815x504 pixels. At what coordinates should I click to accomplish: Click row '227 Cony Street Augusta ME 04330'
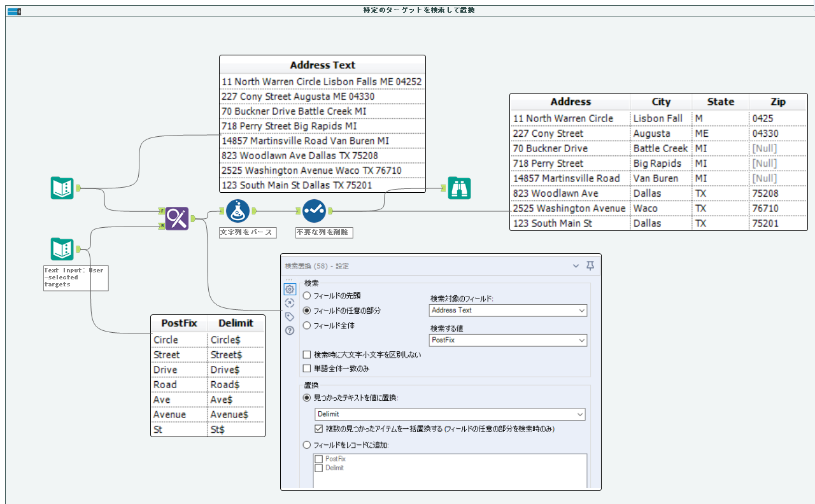pyautogui.click(x=322, y=97)
